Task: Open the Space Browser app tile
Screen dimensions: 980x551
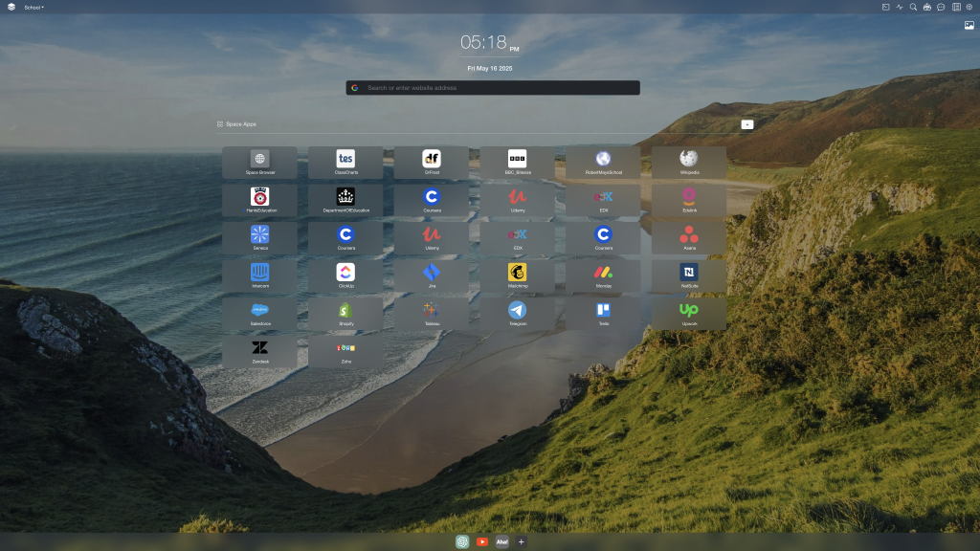Action: pyautogui.click(x=260, y=163)
